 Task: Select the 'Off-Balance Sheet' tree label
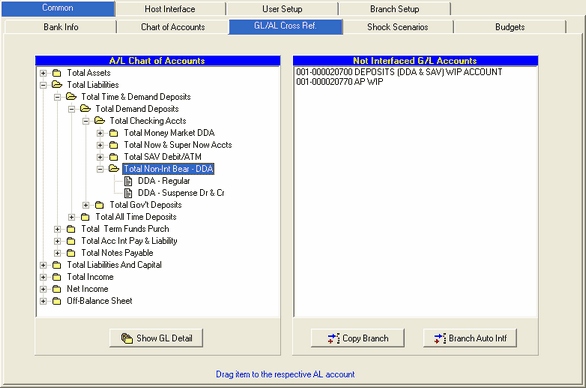coord(99,301)
